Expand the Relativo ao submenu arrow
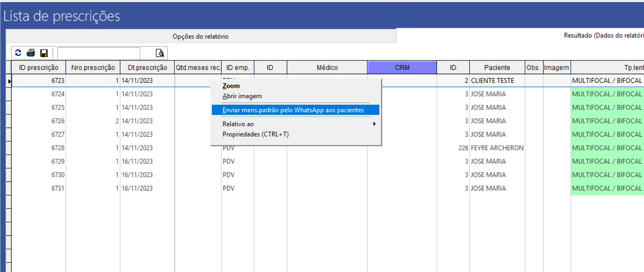Viewport: 644px width, 272px height. 374,124
